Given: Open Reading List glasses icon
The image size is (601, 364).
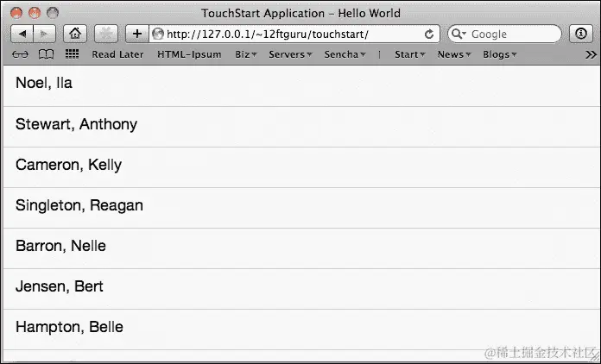Looking at the screenshot, I should click(20, 54).
